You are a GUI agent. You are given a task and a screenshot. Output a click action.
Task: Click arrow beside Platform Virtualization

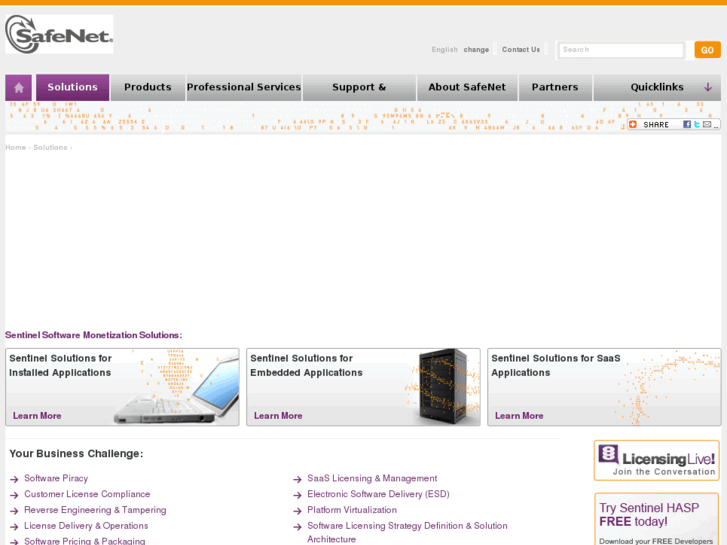coord(297,511)
